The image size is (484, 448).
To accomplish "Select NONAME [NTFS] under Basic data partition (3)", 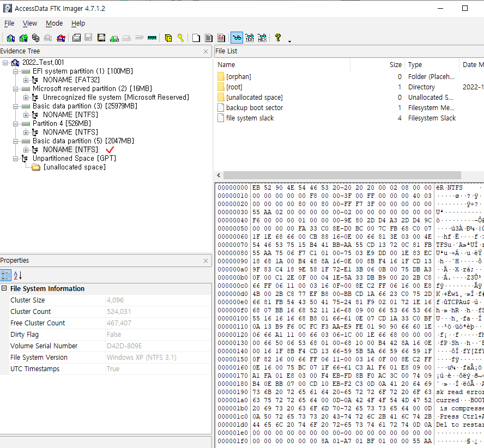I will 70,114.
